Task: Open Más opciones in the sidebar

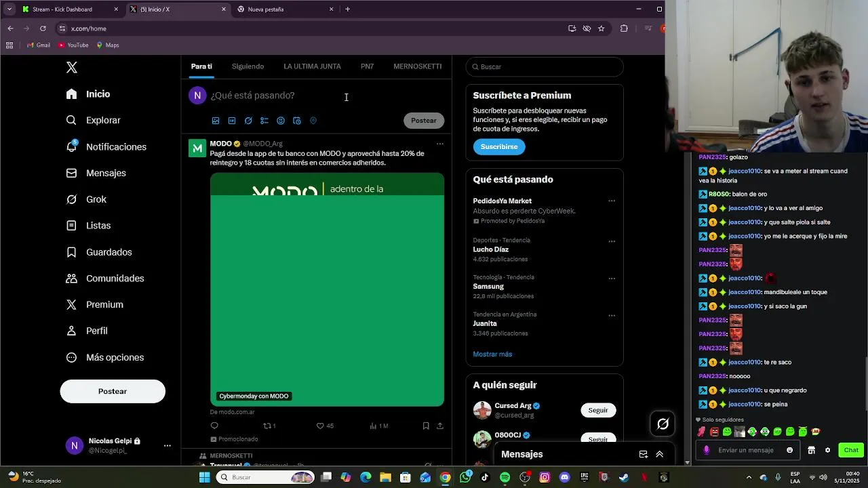Action: click(105, 357)
